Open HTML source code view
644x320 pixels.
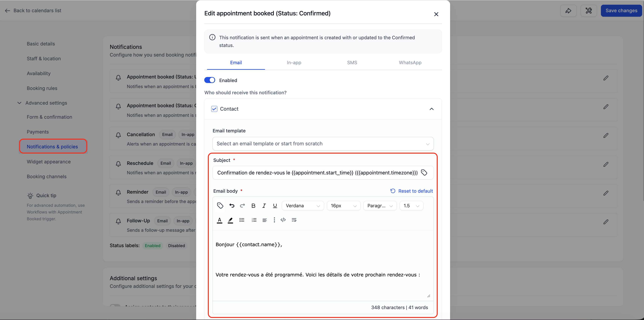tap(283, 220)
